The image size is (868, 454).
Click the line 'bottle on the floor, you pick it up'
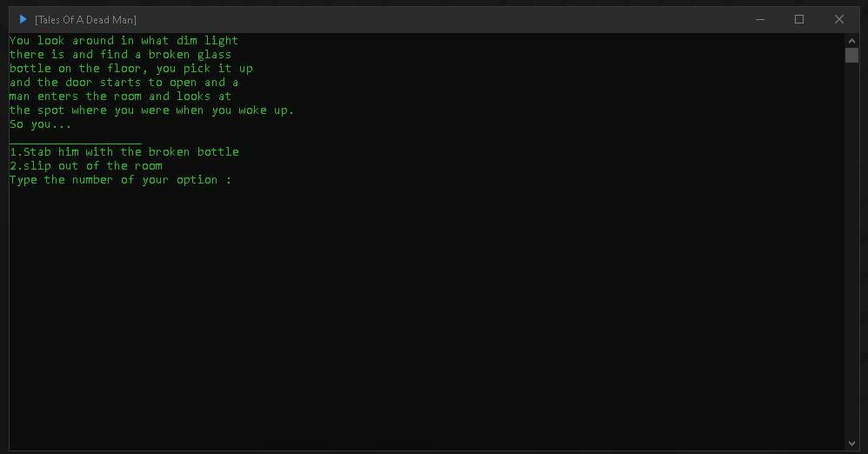point(131,69)
